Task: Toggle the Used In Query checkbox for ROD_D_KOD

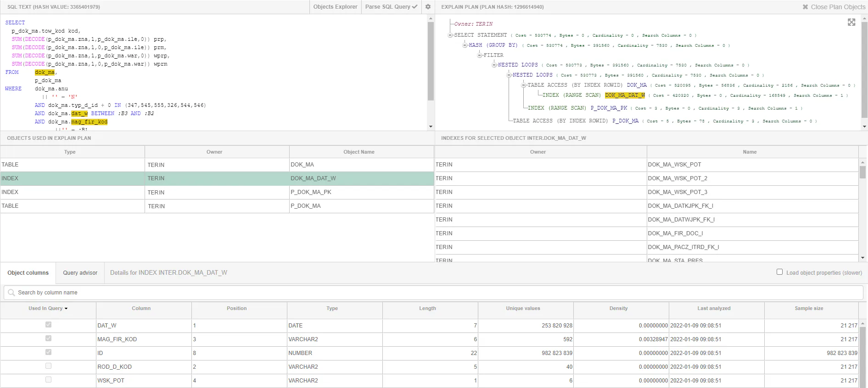Action: tap(48, 366)
